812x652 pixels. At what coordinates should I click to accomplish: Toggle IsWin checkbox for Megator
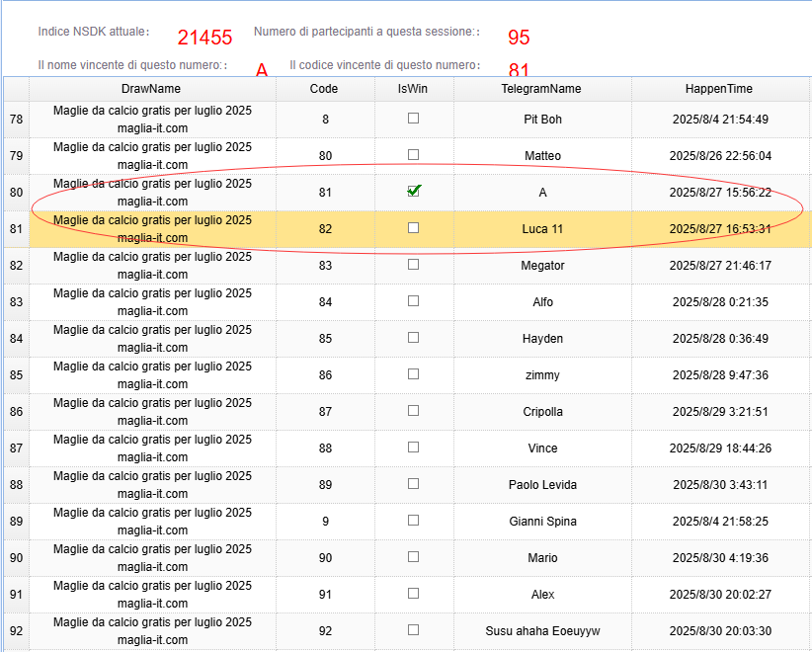(413, 265)
